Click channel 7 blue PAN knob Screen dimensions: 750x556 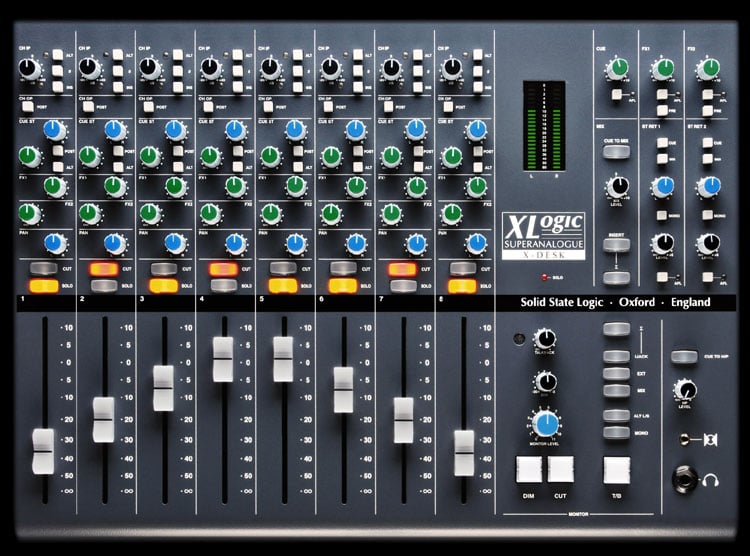pos(416,244)
